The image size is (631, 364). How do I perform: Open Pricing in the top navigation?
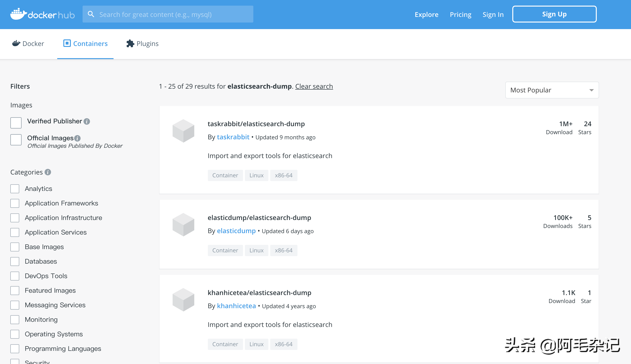460,14
